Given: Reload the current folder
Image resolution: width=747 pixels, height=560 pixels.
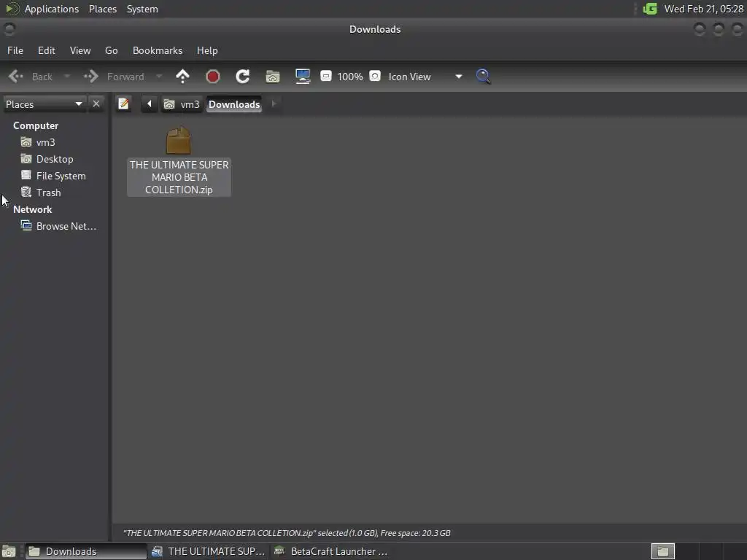Looking at the screenshot, I should (x=242, y=76).
